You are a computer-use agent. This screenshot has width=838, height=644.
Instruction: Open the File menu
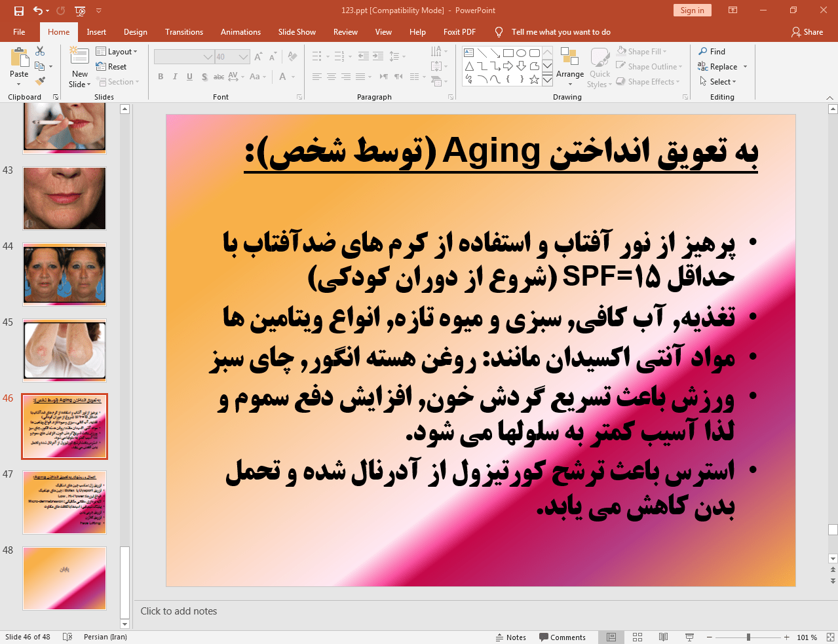point(19,32)
